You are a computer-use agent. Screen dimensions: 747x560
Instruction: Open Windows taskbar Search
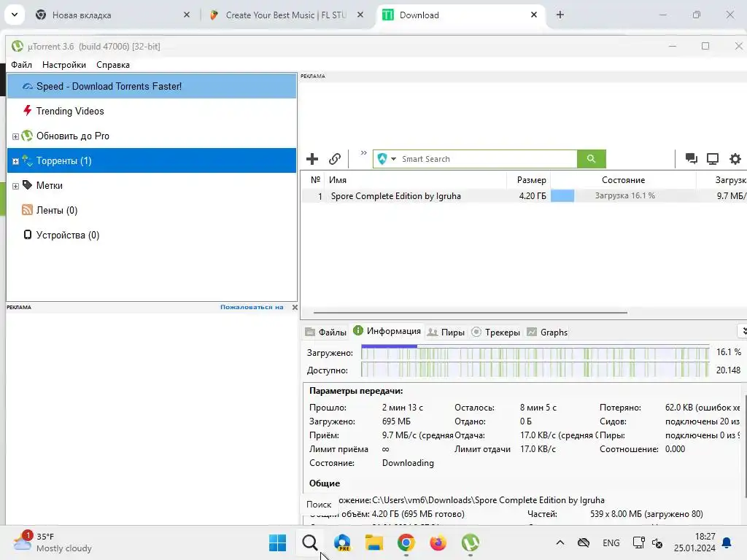(x=309, y=542)
